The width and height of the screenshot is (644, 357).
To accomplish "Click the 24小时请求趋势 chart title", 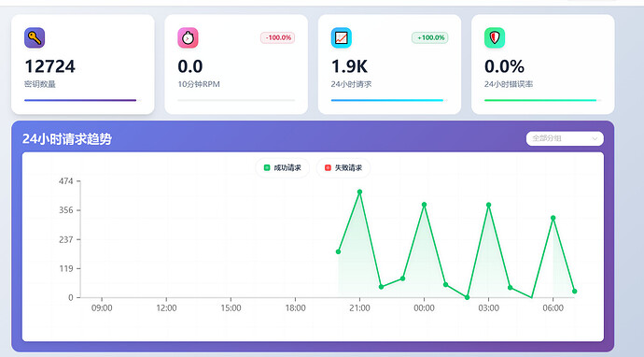I will (67, 139).
